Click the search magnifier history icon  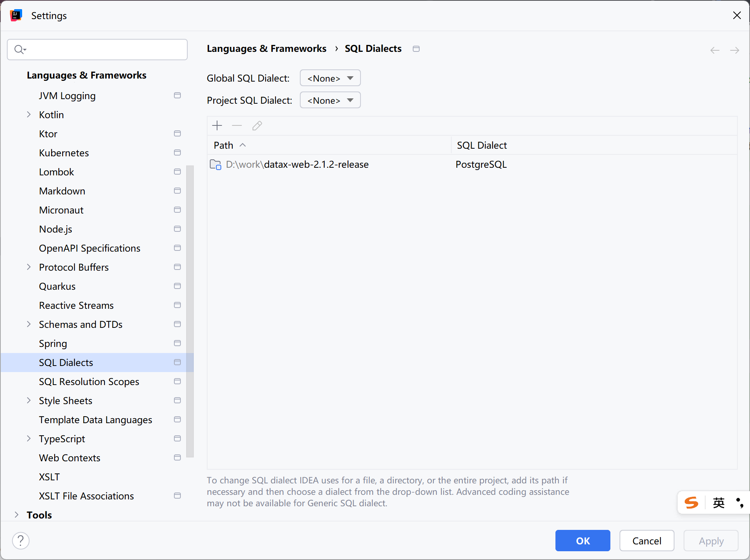(x=20, y=50)
